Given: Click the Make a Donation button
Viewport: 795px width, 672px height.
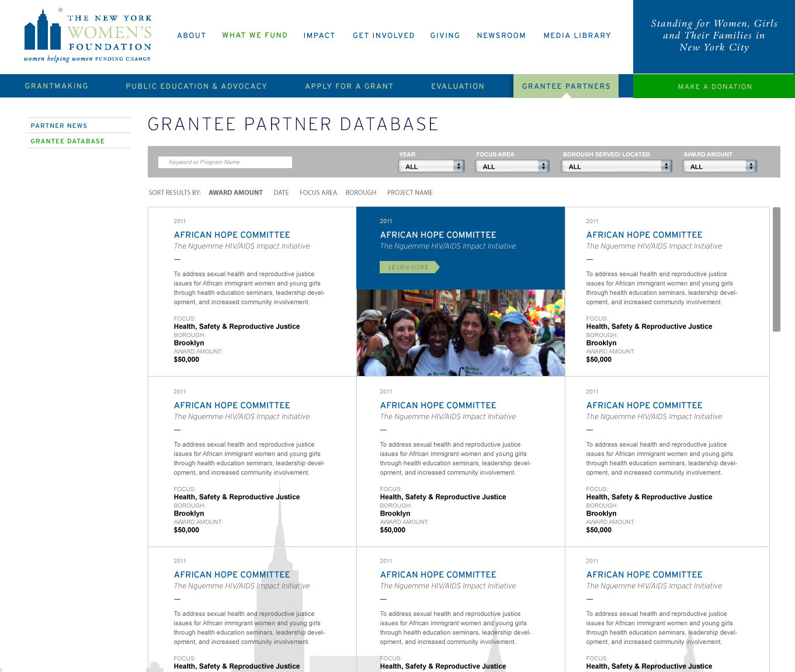Looking at the screenshot, I should pyautogui.click(x=714, y=86).
